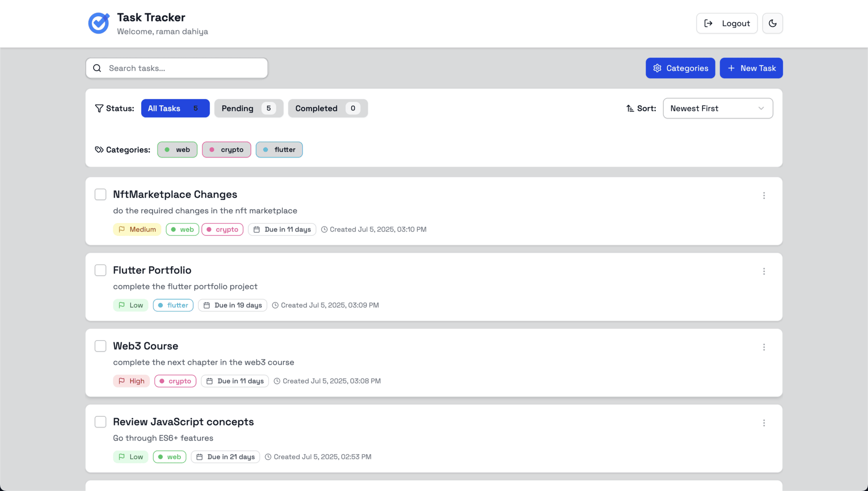Click the status filter funnel icon

coord(99,108)
